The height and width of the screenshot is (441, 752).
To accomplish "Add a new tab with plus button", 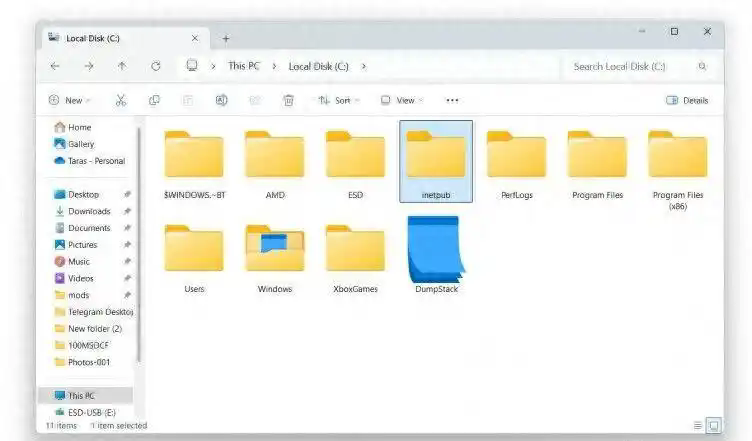I will (x=226, y=38).
